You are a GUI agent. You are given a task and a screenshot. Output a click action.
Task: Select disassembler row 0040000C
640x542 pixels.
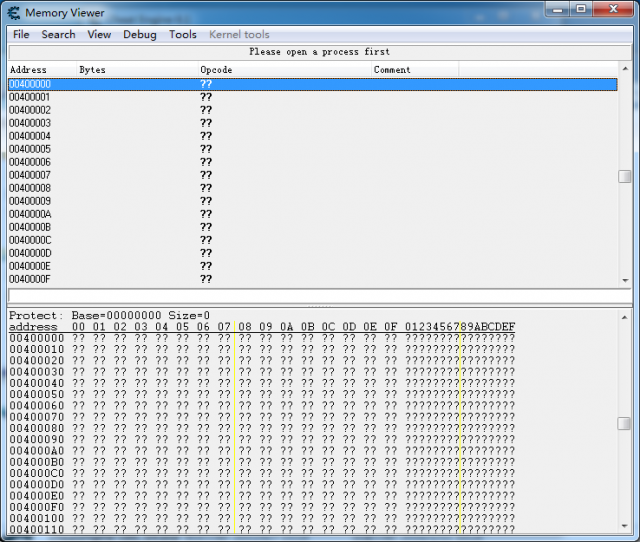tap(313, 240)
